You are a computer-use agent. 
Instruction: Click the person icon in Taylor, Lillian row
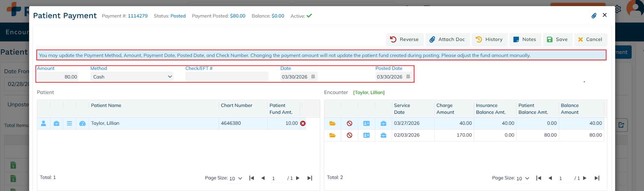click(x=44, y=123)
